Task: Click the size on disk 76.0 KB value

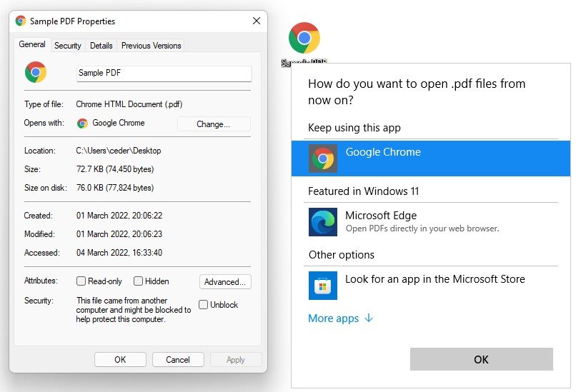Action: pyautogui.click(x=115, y=188)
